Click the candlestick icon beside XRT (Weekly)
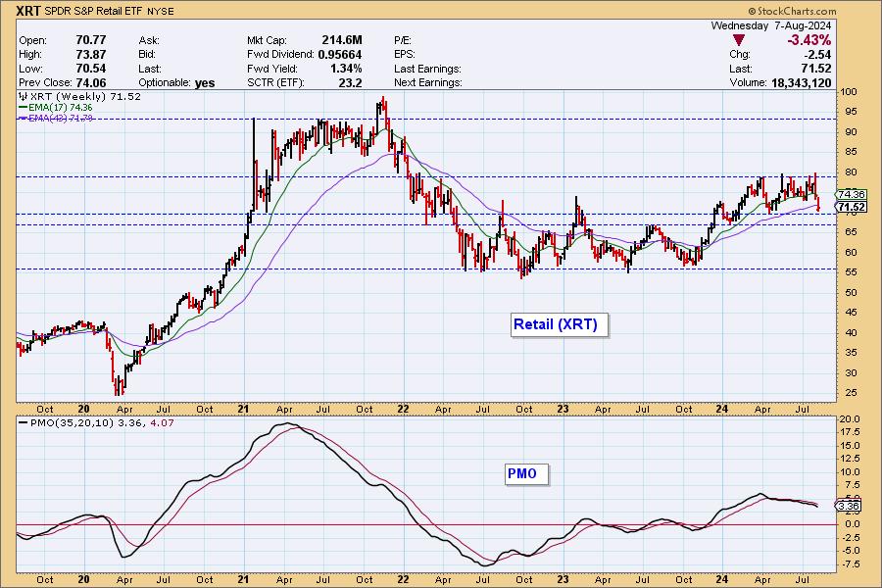 [24, 97]
